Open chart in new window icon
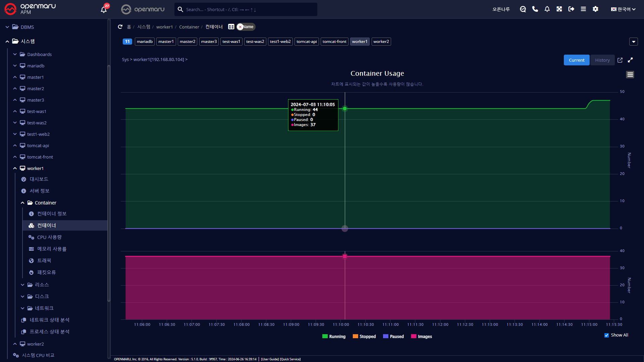The height and width of the screenshot is (362, 644). (x=620, y=60)
